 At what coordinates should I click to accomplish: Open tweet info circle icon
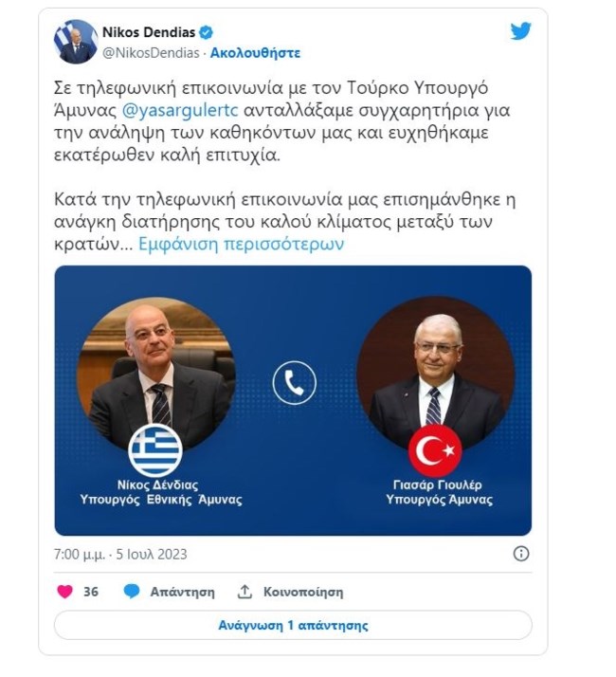tap(521, 554)
